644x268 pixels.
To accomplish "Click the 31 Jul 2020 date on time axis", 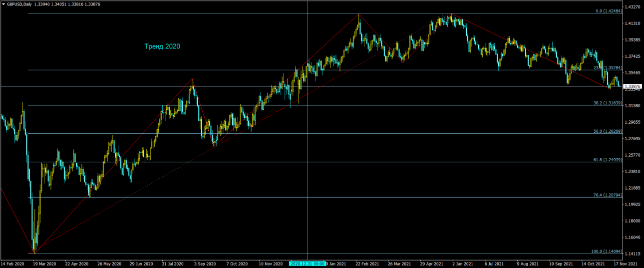I will click(173, 264).
